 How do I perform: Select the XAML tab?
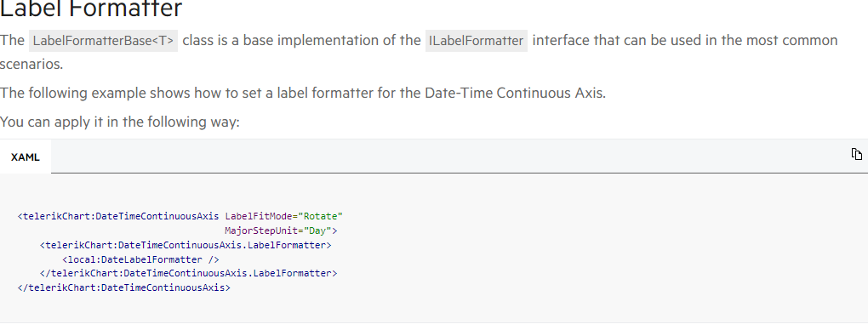(x=26, y=156)
